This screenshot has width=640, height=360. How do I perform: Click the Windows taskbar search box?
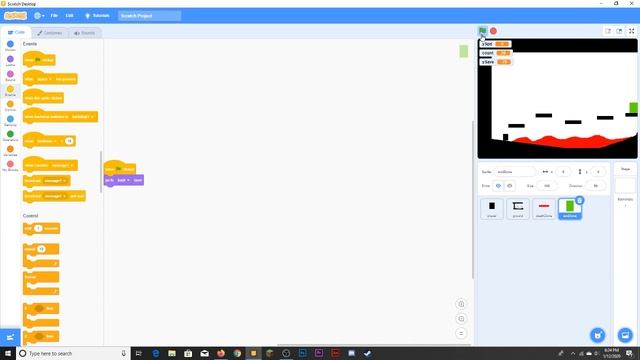[x=73, y=353]
